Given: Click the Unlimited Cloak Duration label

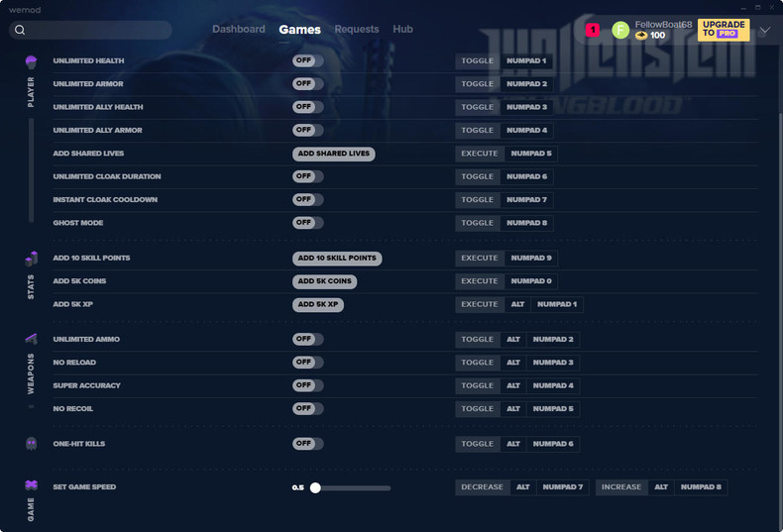Looking at the screenshot, I should tap(107, 176).
